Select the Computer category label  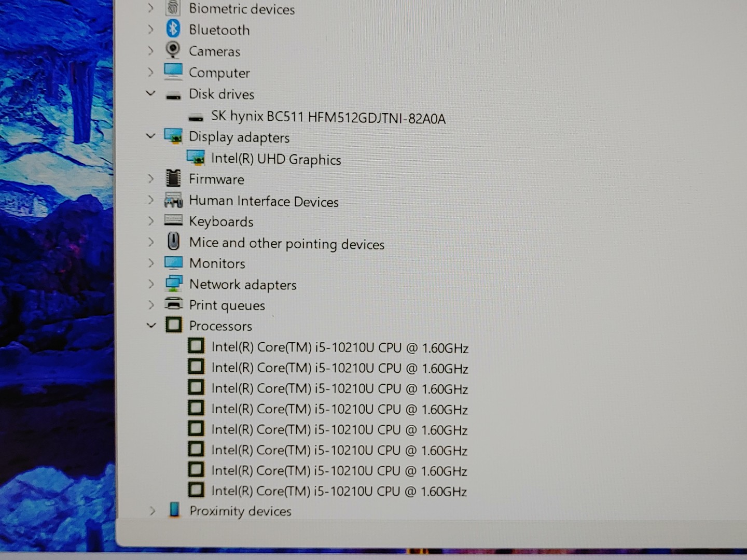click(x=219, y=73)
